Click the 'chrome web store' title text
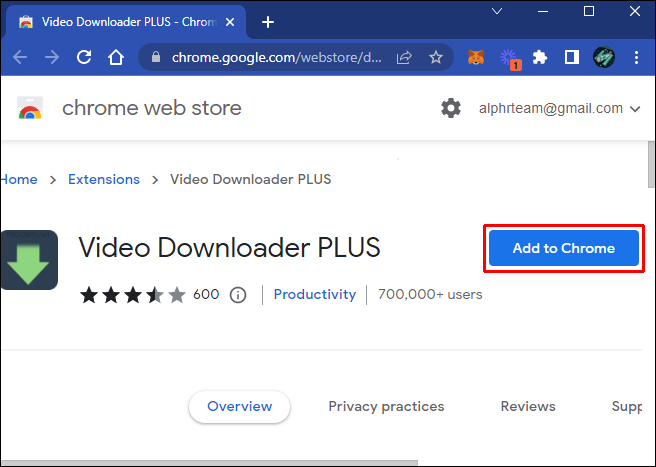The width and height of the screenshot is (656, 467). point(152,108)
